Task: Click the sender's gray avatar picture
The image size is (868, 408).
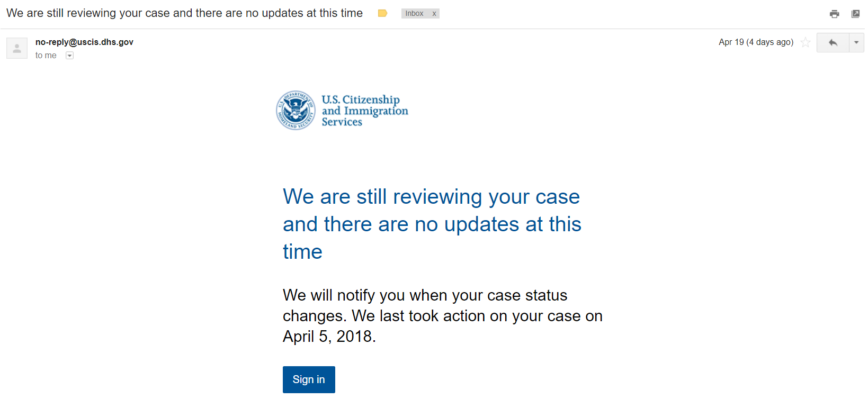Action: [x=17, y=48]
